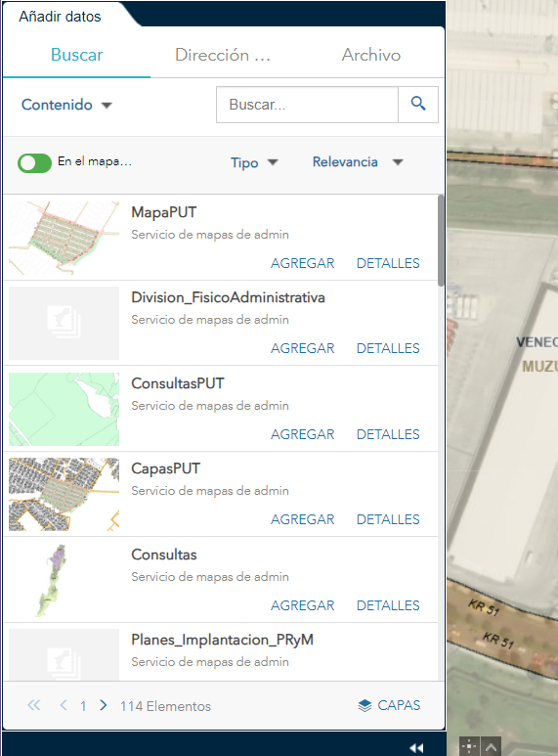Screen dimensions: 558x756
Task: Click the map crosshair coordinate icon
Action: click(x=469, y=746)
